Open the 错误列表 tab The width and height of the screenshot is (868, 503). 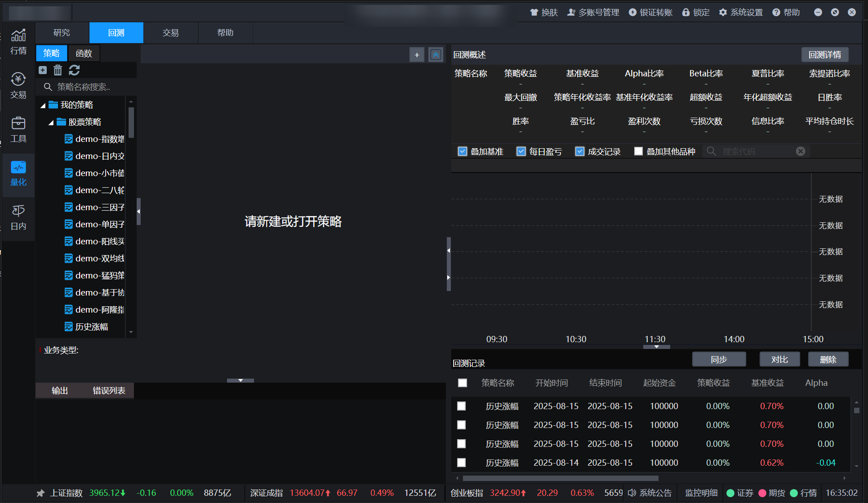point(109,391)
